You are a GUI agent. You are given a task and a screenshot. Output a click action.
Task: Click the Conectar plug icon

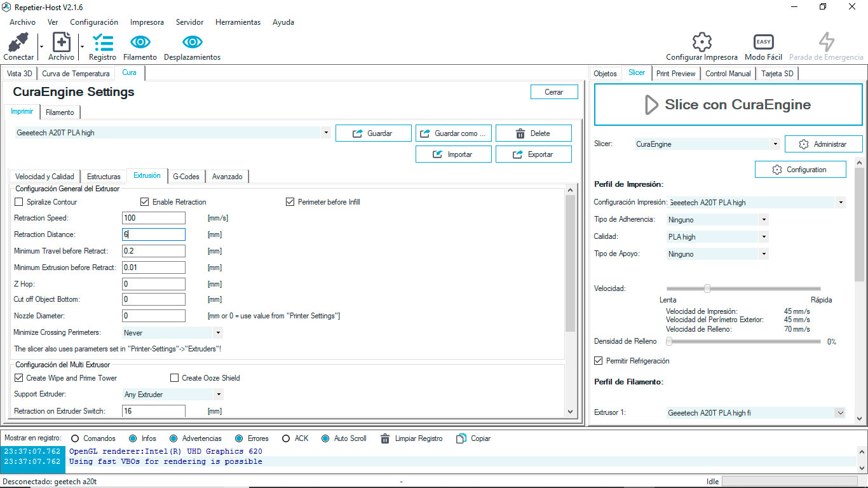(x=18, y=43)
